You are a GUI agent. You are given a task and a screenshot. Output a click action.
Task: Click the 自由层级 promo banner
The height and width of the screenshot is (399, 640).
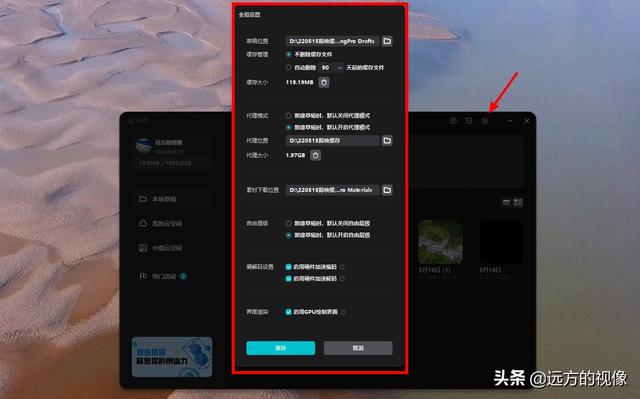tap(172, 357)
